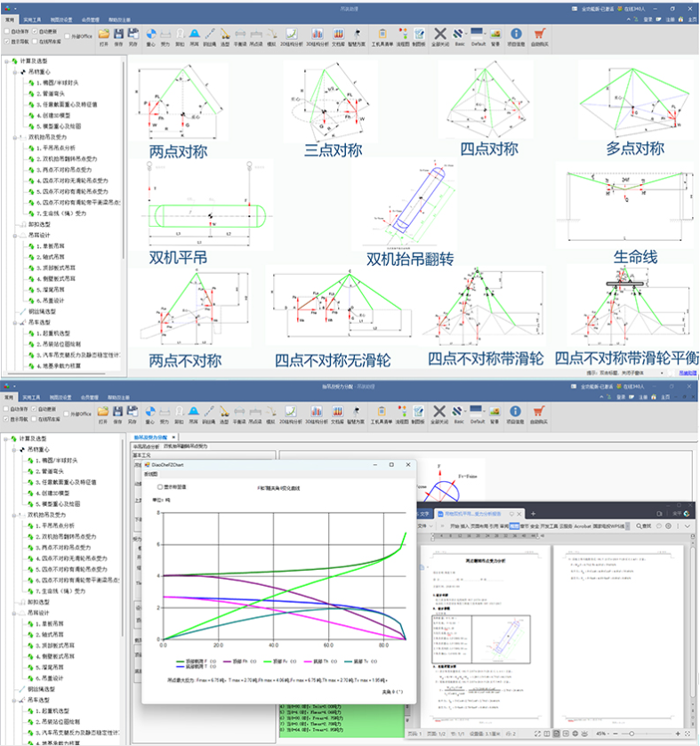
Task: Click the blue info circle icon in upper toolbar
Action: [516, 34]
